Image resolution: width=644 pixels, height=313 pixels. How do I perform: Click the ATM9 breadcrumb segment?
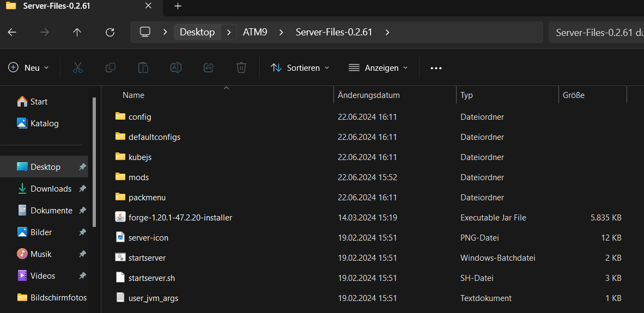click(x=255, y=32)
